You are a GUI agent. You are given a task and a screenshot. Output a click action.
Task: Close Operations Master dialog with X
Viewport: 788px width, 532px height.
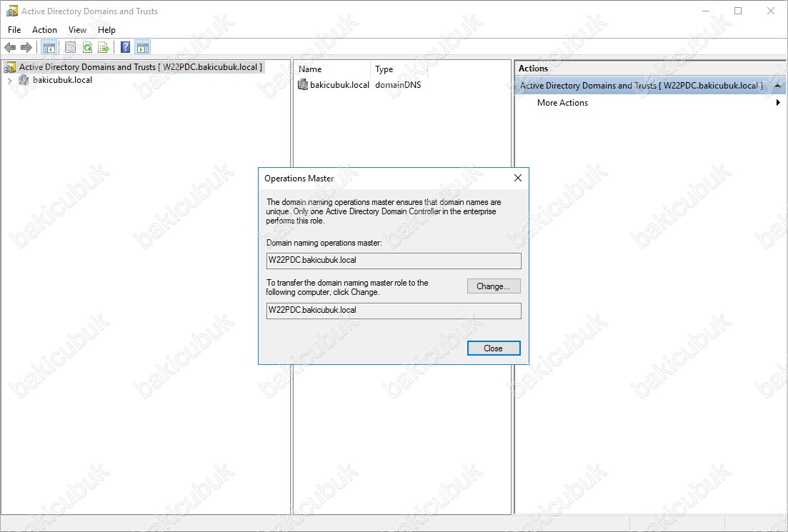[x=518, y=178]
